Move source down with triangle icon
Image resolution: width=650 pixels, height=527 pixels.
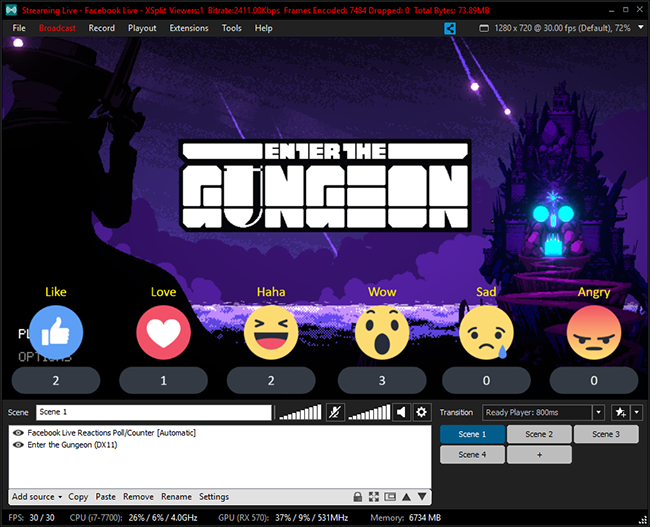click(422, 497)
